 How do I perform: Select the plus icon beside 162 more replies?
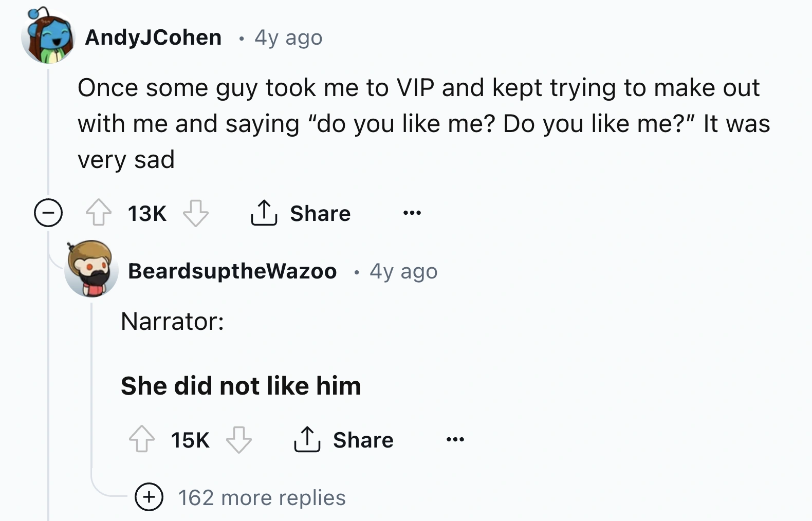click(149, 497)
